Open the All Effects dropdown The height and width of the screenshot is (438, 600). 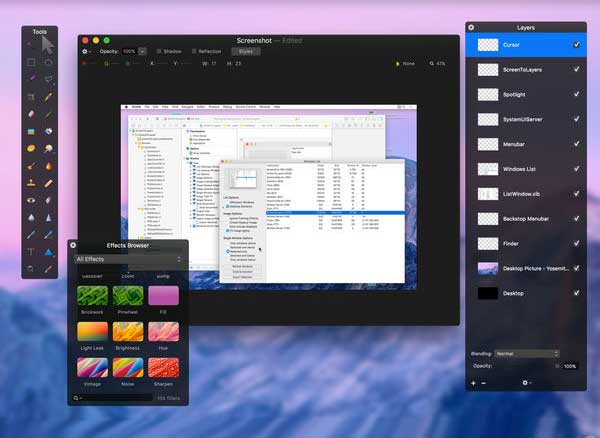[x=128, y=259]
